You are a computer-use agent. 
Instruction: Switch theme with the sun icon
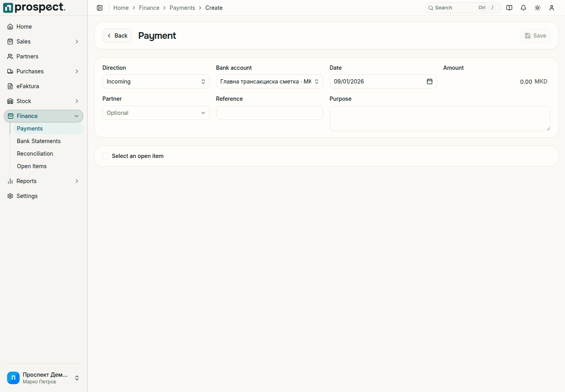pos(538,8)
